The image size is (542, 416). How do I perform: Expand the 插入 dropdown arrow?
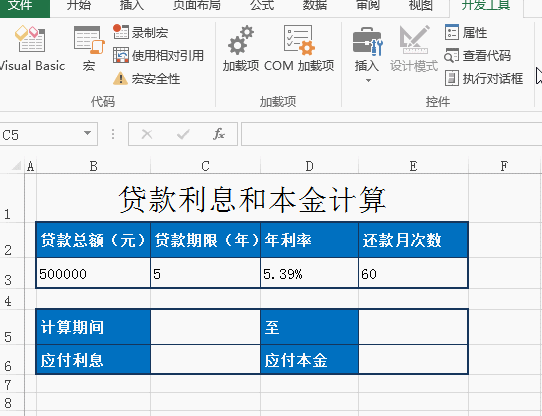coord(368,80)
